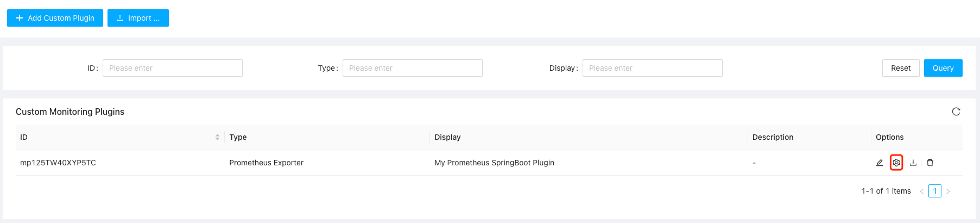Go to the next page arrow
Image resolution: width=980 pixels, height=223 pixels.
pos(948,191)
